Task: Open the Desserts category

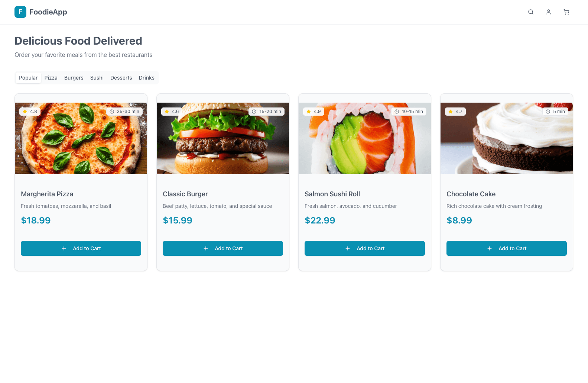Action: tap(121, 78)
